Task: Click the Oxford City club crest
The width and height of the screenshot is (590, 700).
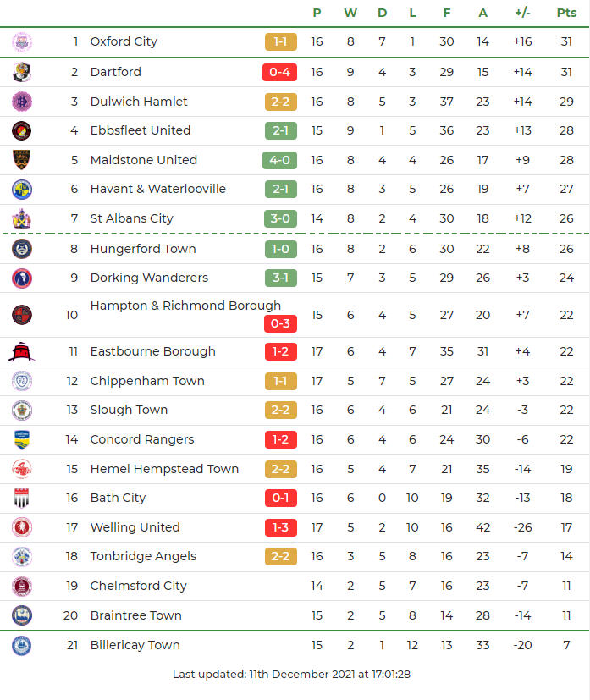Action: (22, 41)
